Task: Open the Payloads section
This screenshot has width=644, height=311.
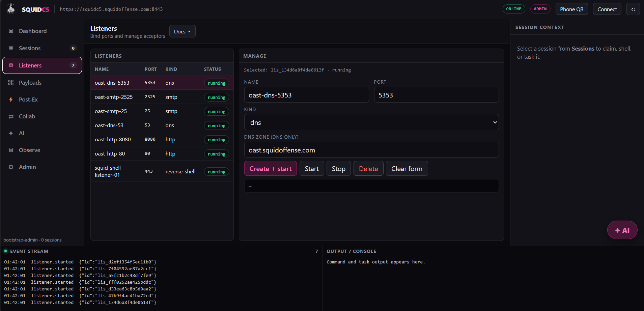Action: (x=42, y=83)
